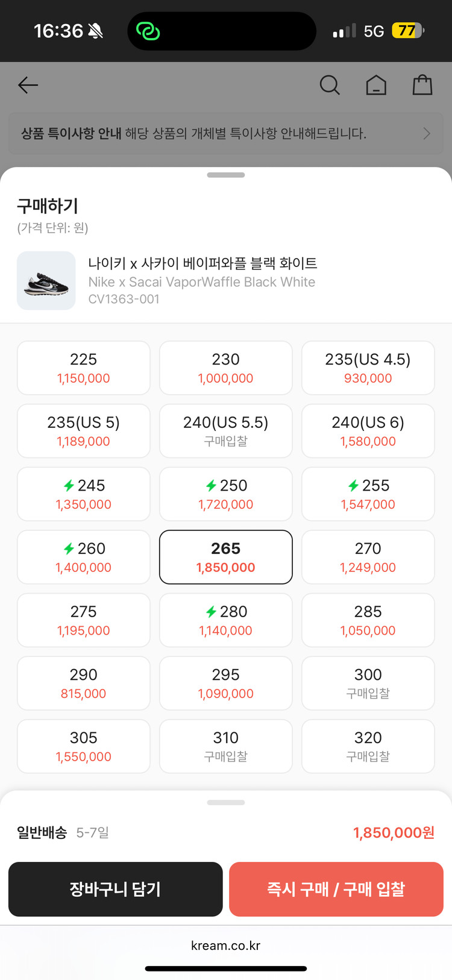The width and height of the screenshot is (452, 980).
Task: Go to home via house icon
Action: [376, 85]
